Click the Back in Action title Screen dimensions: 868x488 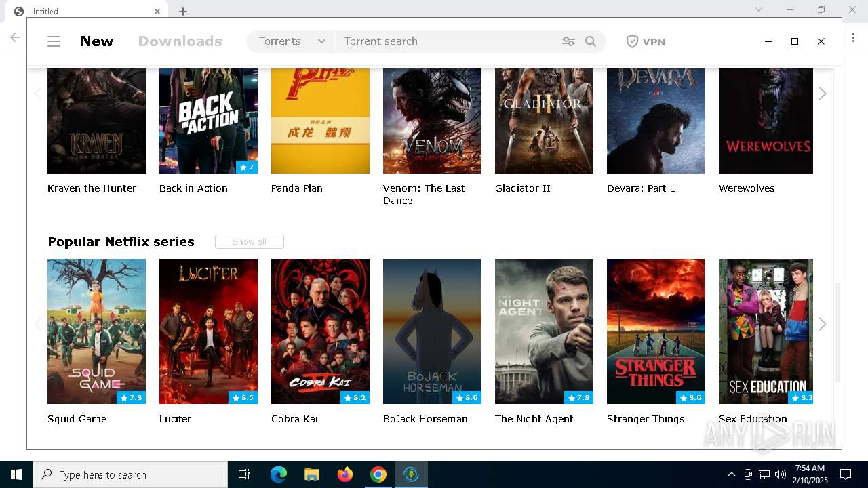(x=193, y=188)
